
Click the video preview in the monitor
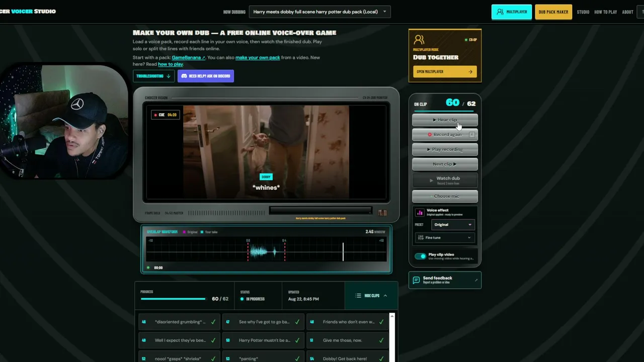point(266,152)
